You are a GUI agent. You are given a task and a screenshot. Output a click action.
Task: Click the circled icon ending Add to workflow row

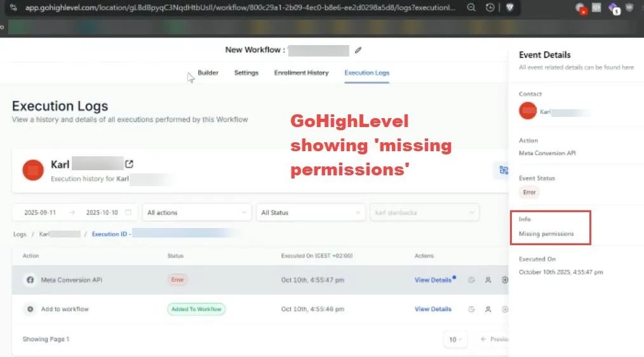pos(505,309)
